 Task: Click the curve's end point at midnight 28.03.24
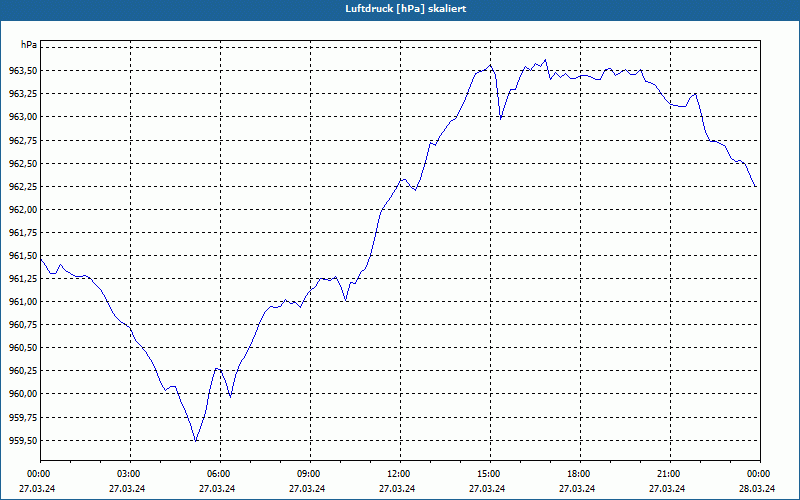pos(756,187)
